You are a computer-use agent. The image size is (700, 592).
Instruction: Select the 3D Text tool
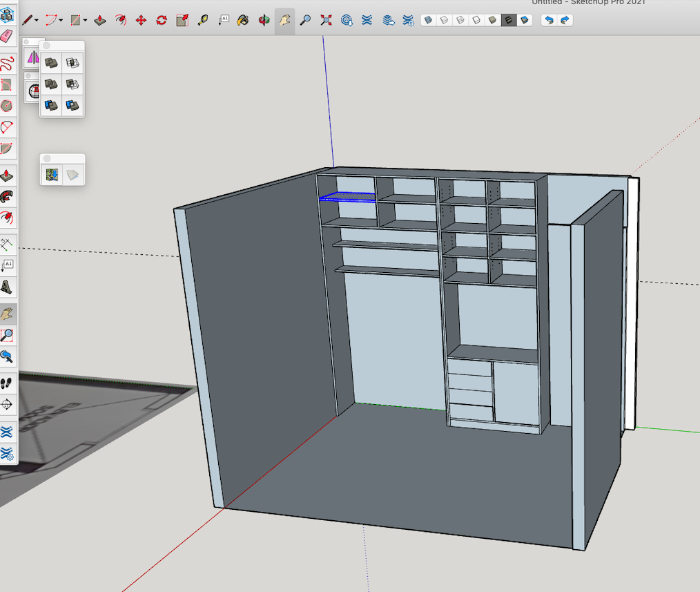7,287
